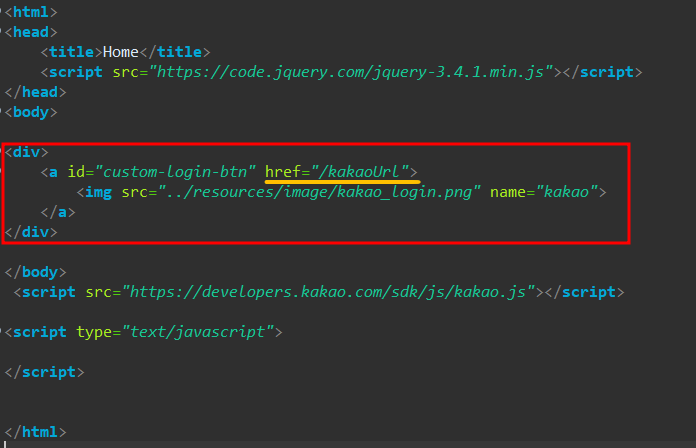Screen dimensions: 696x448
Task: Click the img tag name
Action: pyautogui.click(x=98, y=192)
